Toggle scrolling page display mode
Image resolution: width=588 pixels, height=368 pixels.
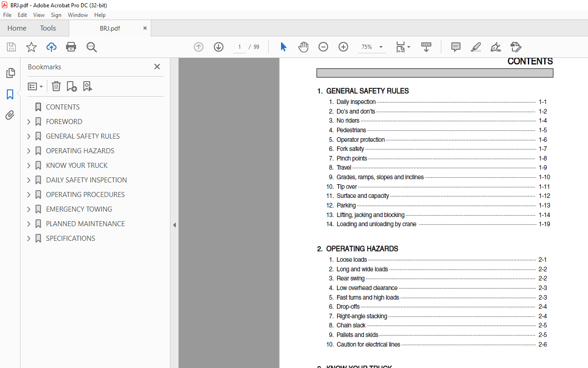tap(426, 47)
